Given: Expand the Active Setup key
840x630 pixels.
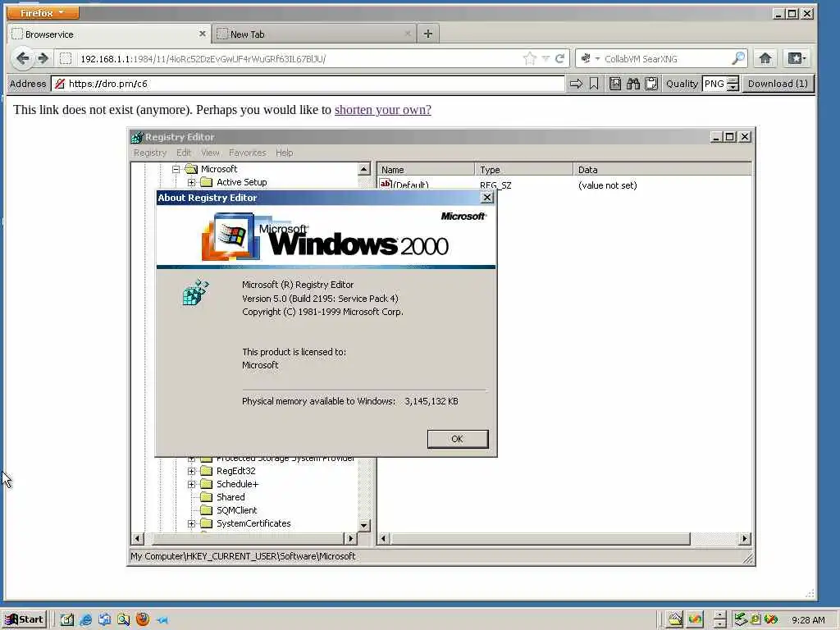Looking at the screenshot, I should 191,183.
